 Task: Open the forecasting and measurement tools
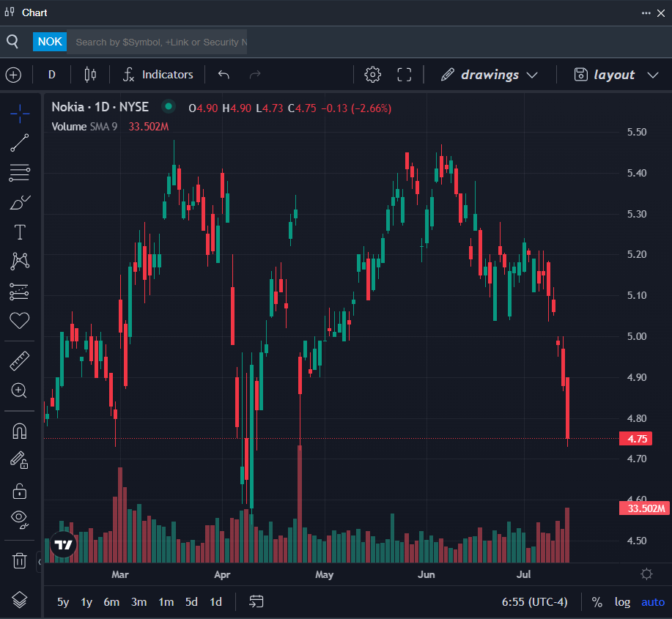[20, 292]
